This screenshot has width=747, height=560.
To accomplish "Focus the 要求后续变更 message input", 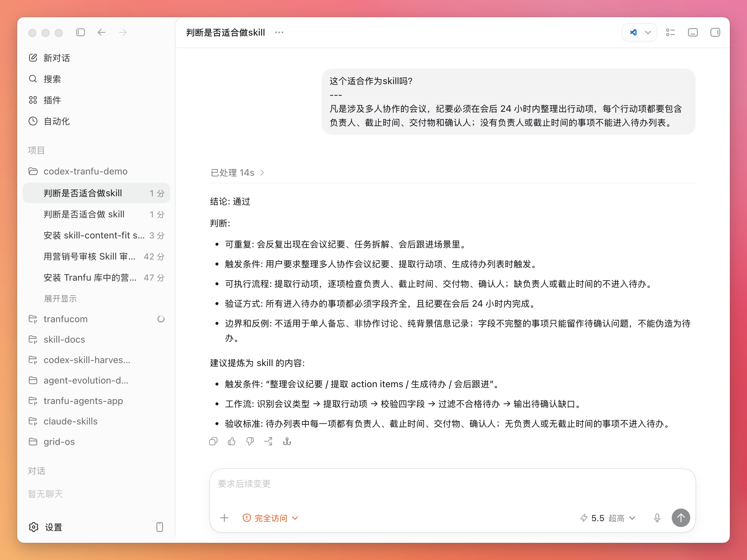I will point(453,484).
